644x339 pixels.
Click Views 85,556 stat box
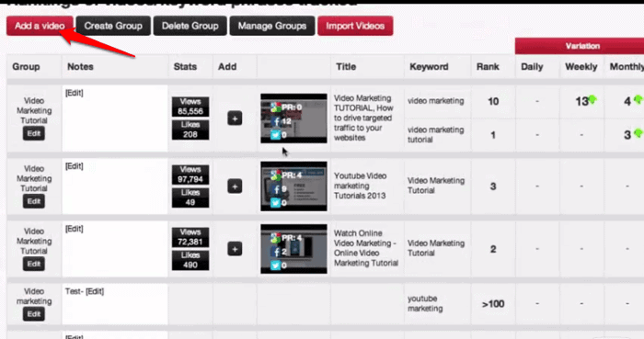[190, 107]
